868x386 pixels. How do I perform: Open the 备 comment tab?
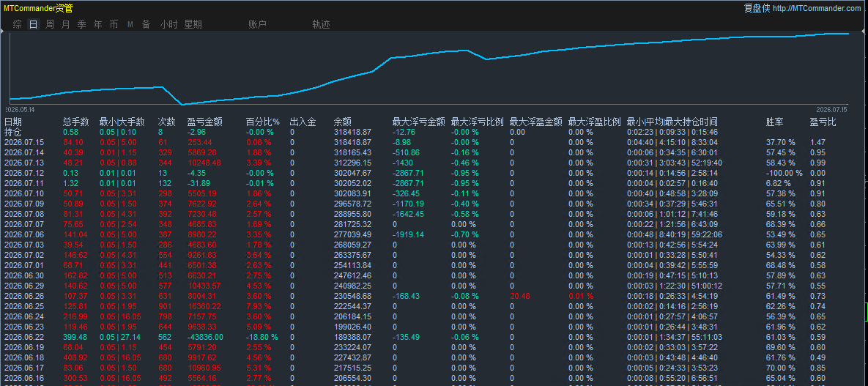(x=146, y=24)
